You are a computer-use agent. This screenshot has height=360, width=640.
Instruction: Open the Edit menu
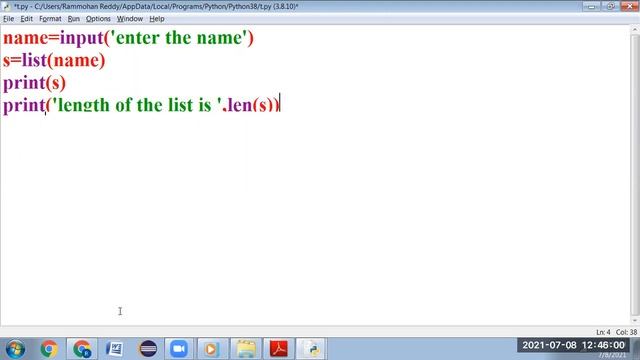coord(27,19)
